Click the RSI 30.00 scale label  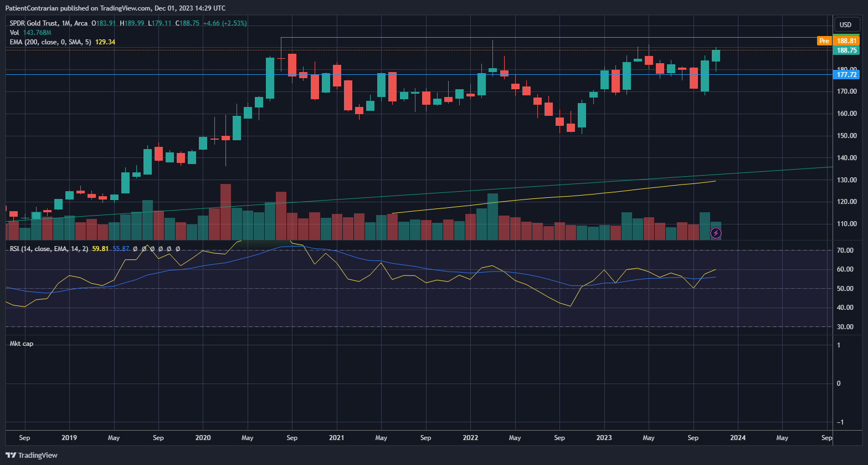pyautogui.click(x=845, y=327)
